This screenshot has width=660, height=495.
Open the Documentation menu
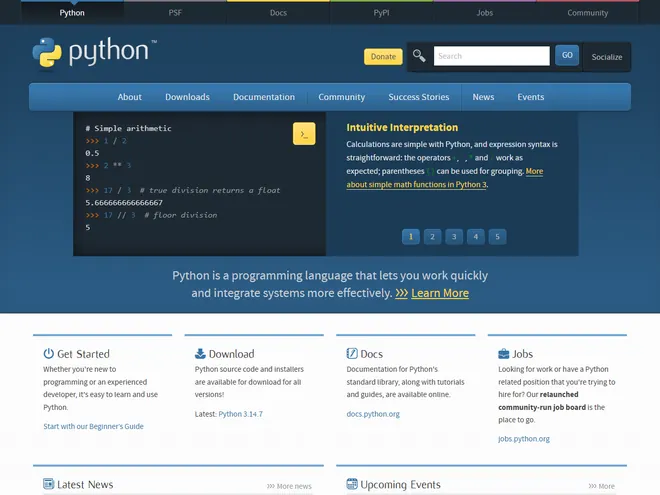click(x=264, y=97)
